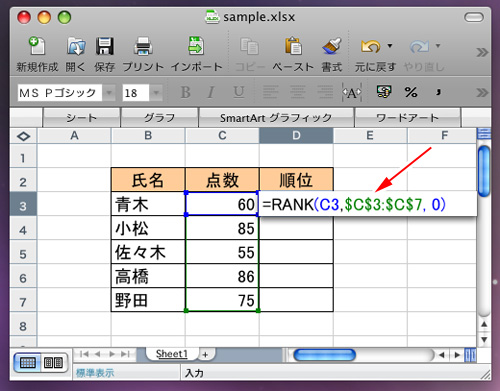Click the vertical scroll down arrow
This screenshot has height=391, width=500.
[x=484, y=340]
